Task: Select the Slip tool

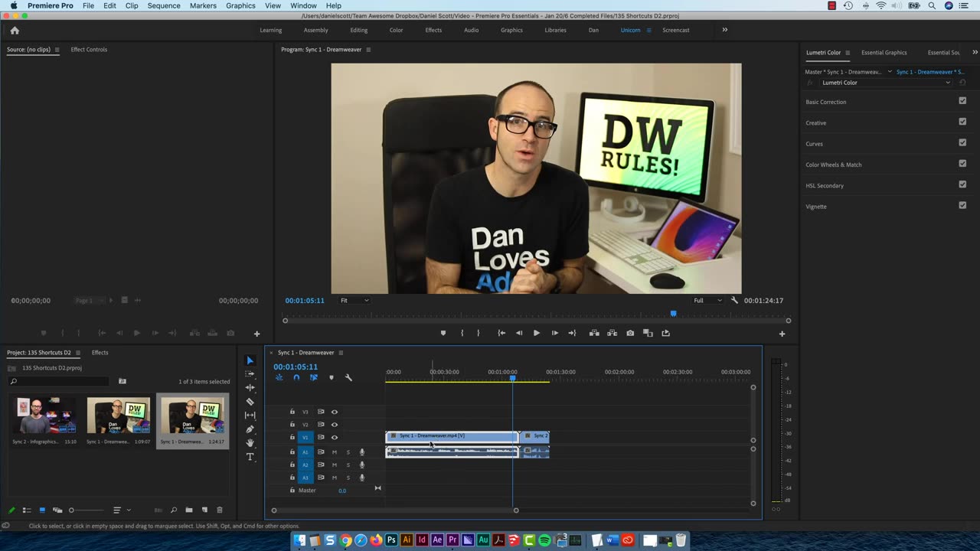Action: tap(250, 415)
